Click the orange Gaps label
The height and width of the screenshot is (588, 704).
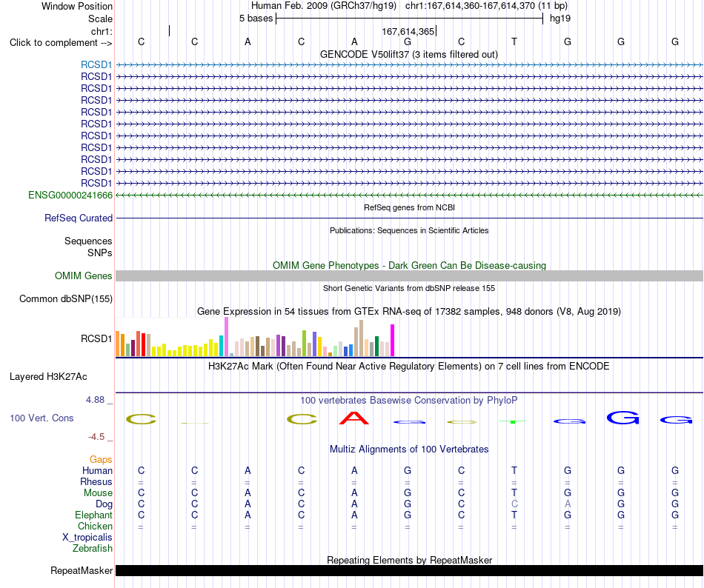[x=101, y=459]
